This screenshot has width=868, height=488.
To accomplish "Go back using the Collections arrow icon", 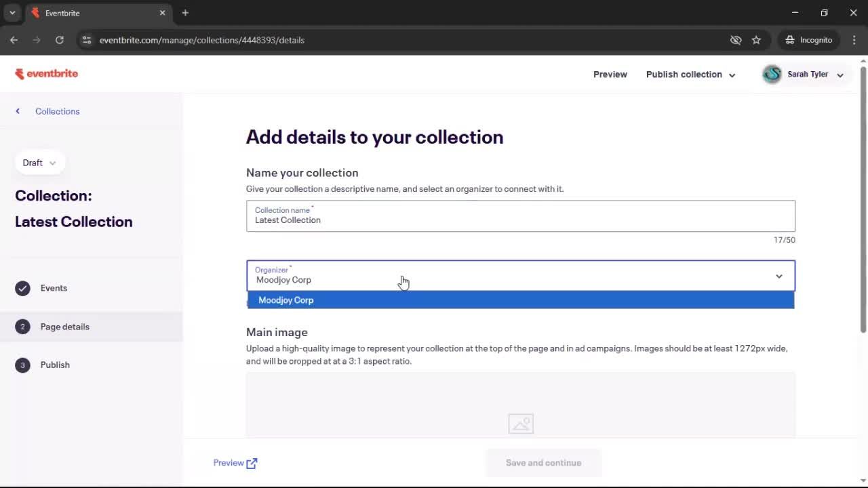I will [x=18, y=111].
